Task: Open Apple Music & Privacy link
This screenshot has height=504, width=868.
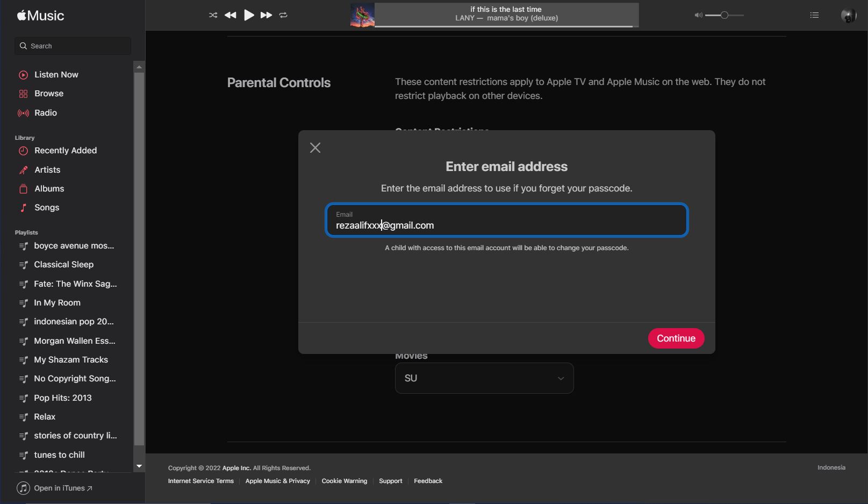Action: click(x=277, y=481)
